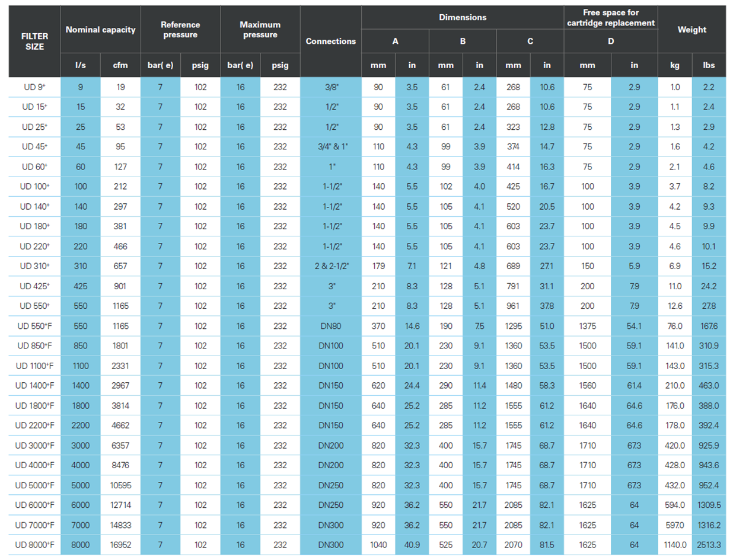The image size is (733, 560).
Task: Click the Connections column header
Action: [330, 41]
